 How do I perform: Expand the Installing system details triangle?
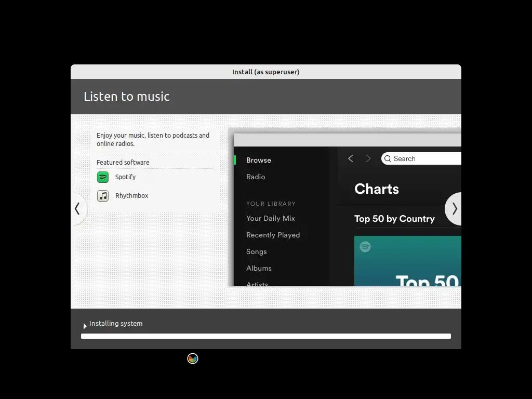[85, 326]
